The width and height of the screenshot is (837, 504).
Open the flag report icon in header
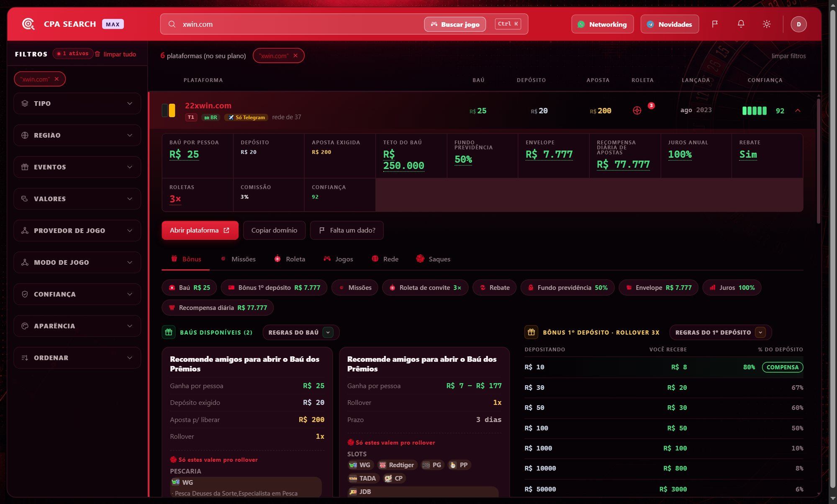pos(715,24)
